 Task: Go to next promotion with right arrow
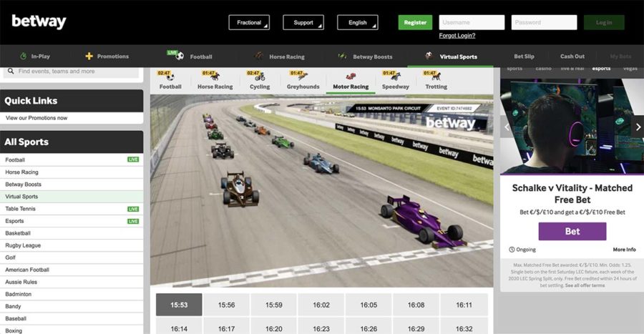(638, 127)
